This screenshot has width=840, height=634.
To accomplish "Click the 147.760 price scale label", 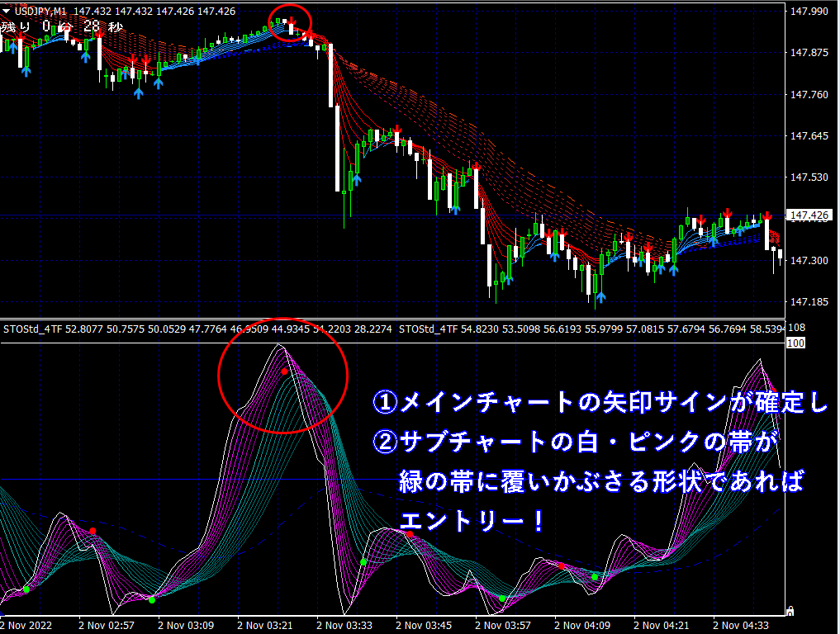I will coord(809,94).
